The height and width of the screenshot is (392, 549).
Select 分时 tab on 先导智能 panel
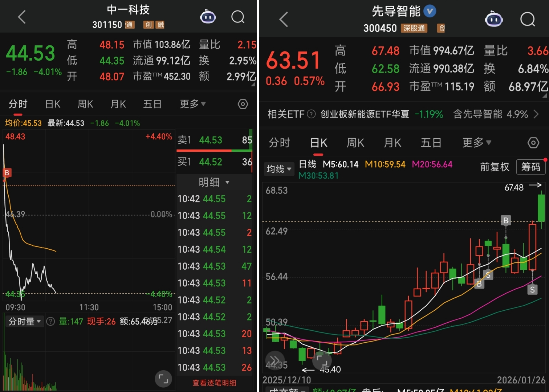point(280,143)
